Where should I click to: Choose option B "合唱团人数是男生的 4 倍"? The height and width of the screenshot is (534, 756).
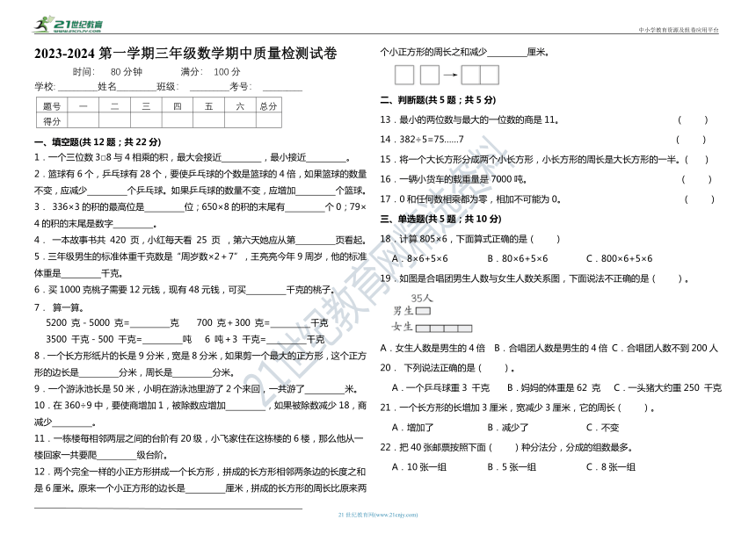(550, 348)
